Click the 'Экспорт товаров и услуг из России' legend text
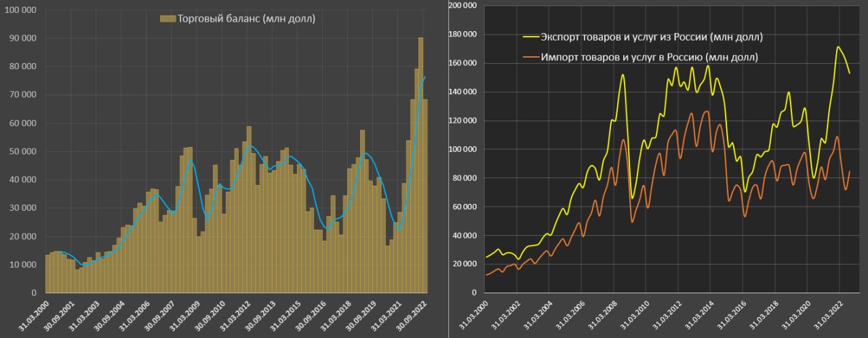This screenshot has height=338, width=868. click(651, 37)
